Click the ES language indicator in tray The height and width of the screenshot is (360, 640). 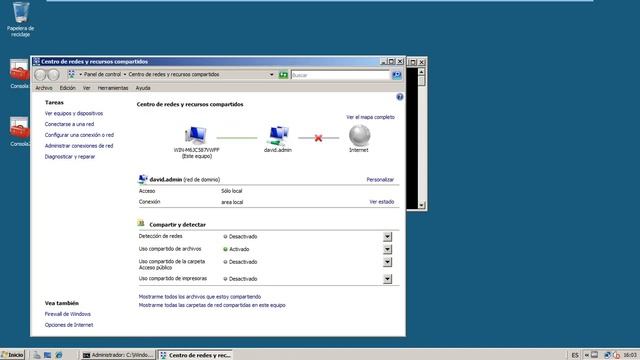[x=575, y=355]
